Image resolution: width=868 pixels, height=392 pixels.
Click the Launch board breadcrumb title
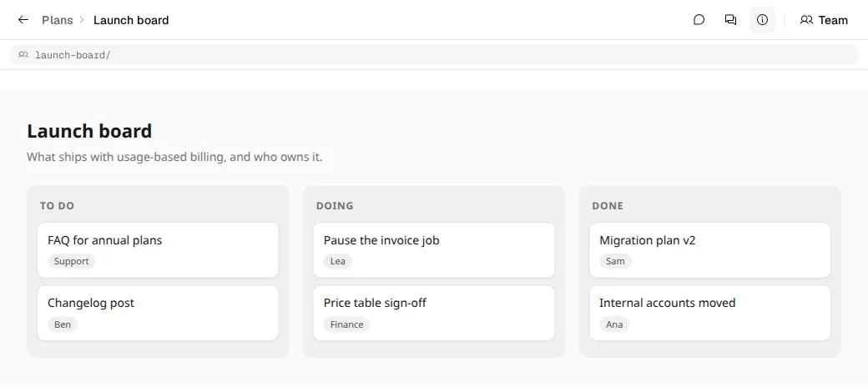131,20
